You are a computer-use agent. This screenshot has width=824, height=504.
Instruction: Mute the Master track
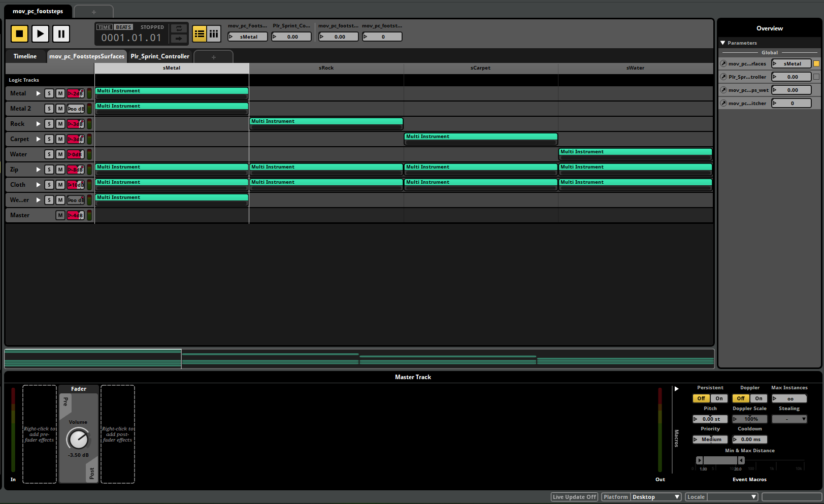pyautogui.click(x=60, y=215)
